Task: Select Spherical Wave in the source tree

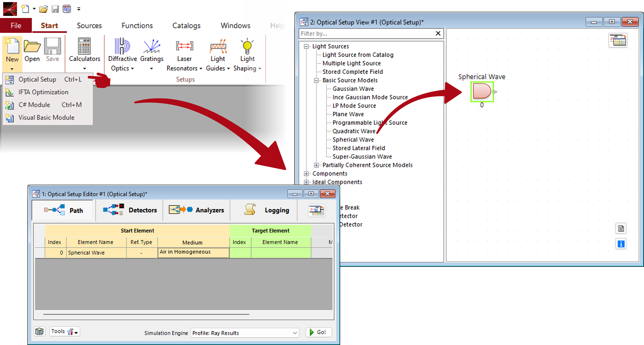Action: [353, 140]
